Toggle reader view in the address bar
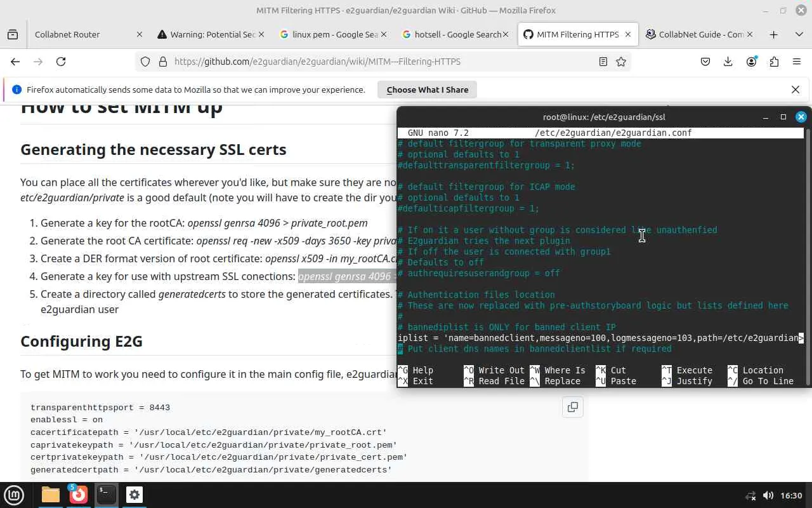This screenshot has height=508, width=812. [603, 62]
